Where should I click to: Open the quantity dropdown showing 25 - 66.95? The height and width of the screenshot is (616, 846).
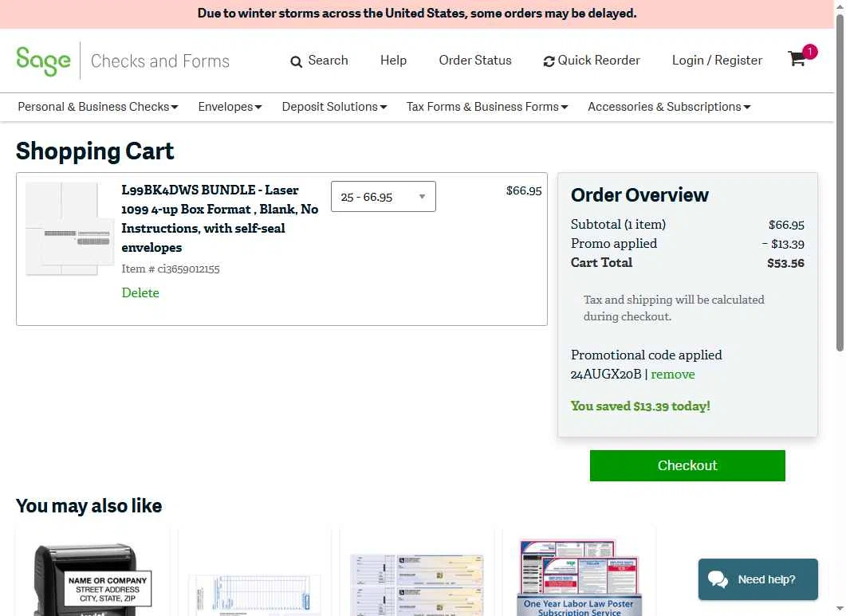(x=383, y=196)
